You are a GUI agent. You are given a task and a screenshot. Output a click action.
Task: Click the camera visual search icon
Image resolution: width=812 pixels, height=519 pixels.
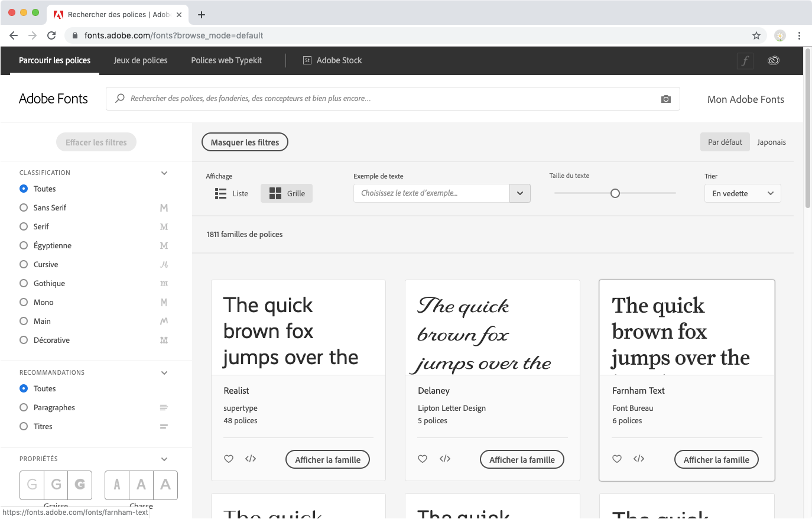[666, 99]
